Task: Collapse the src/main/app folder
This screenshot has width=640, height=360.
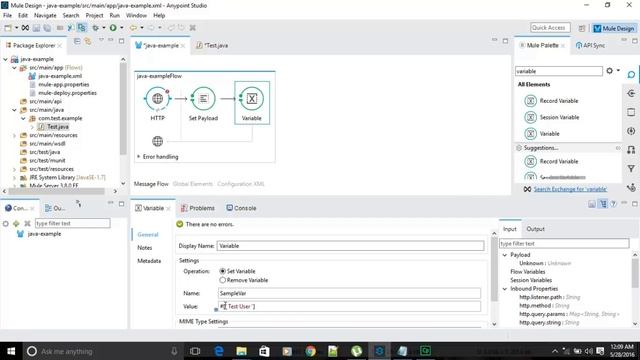Action: 14,68
